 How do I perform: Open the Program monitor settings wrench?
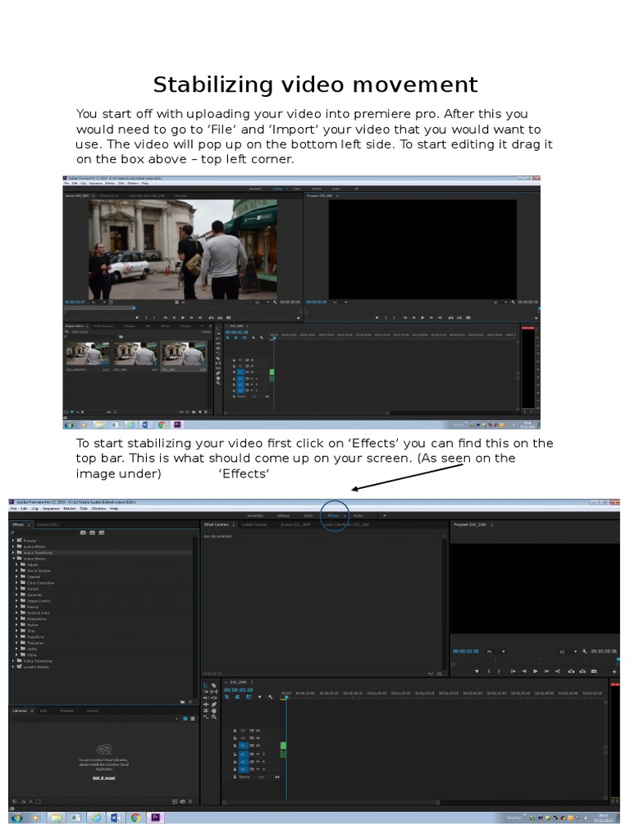(584, 651)
